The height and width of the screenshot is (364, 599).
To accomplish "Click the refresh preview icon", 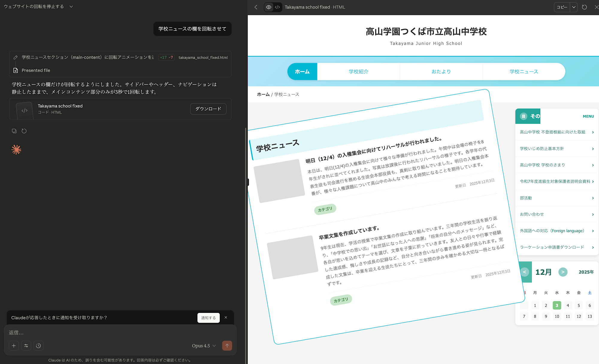I will tap(584, 7).
